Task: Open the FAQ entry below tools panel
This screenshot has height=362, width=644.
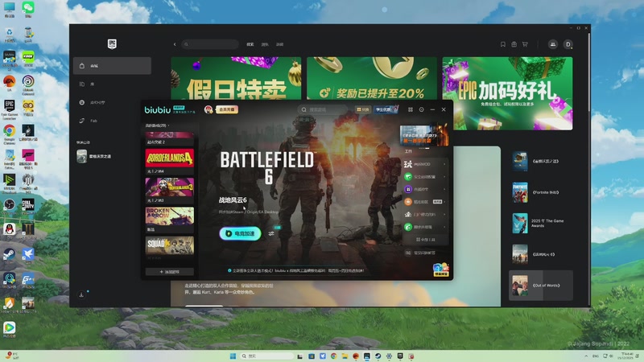Action: 420,253
